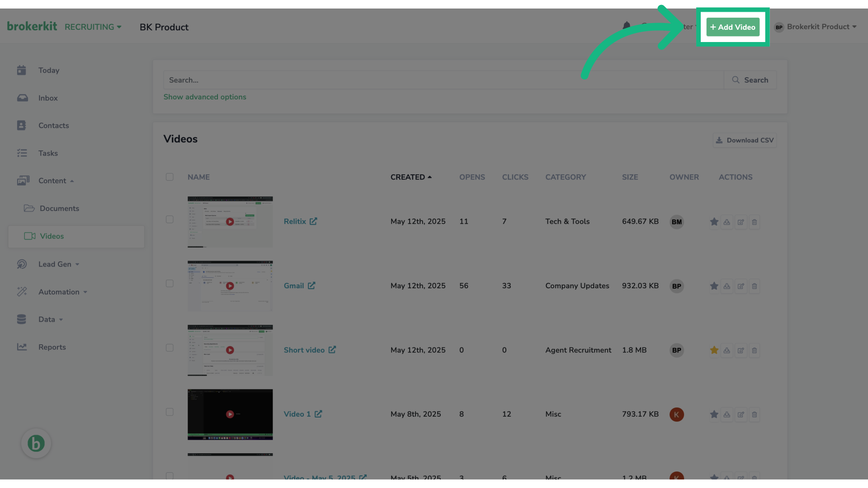Show advanced search options
This screenshot has height=488, width=868.
click(205, 97)
